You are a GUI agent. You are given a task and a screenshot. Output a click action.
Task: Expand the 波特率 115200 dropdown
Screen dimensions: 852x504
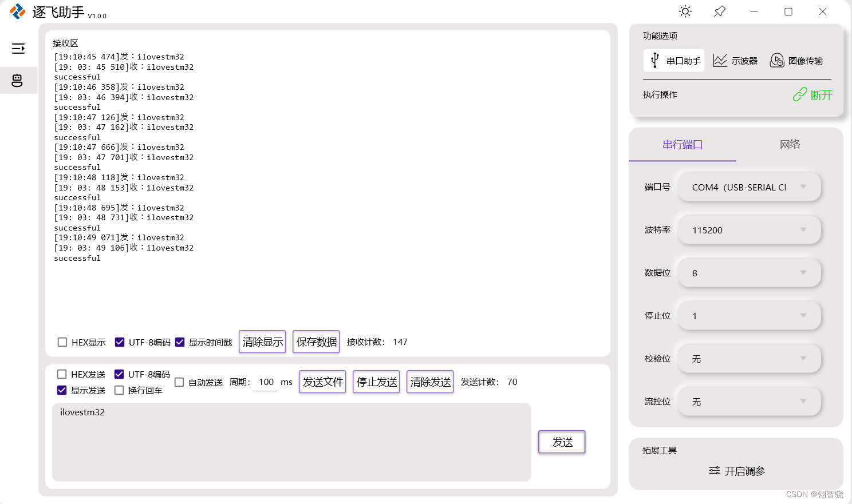[749, 230]
